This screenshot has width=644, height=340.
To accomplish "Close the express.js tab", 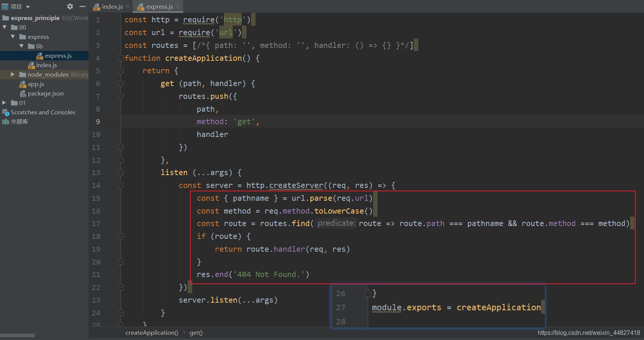I will tap(177, 7).
